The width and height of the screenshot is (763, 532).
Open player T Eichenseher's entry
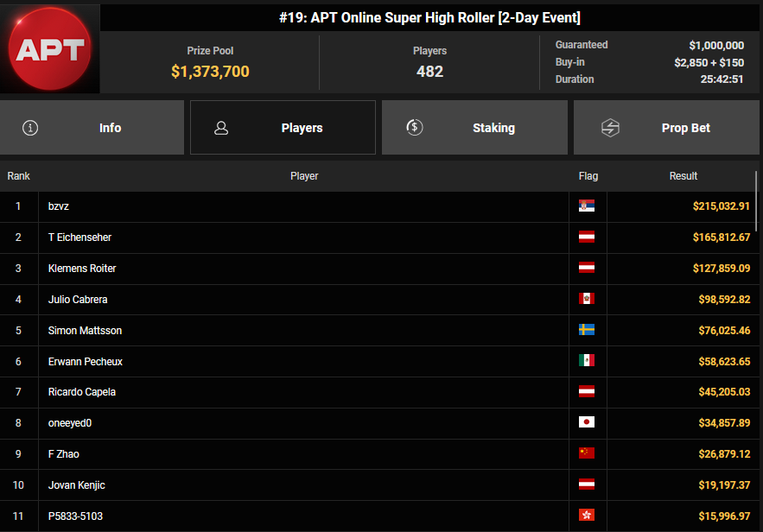79,237
